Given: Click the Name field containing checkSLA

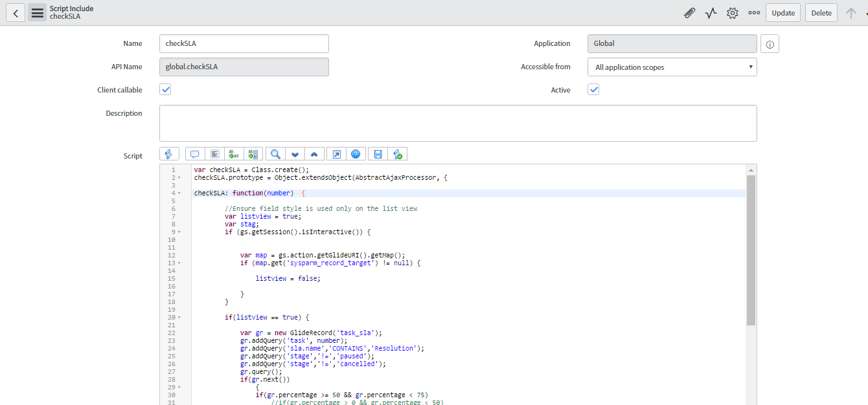Looking at the screenshot, I should tap(244, 43).
